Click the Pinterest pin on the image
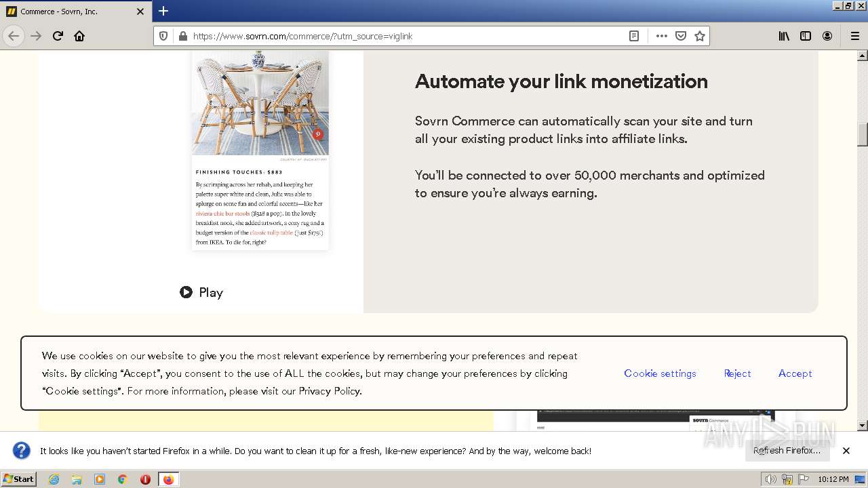868x488 pixels. [x=318, y=134]
